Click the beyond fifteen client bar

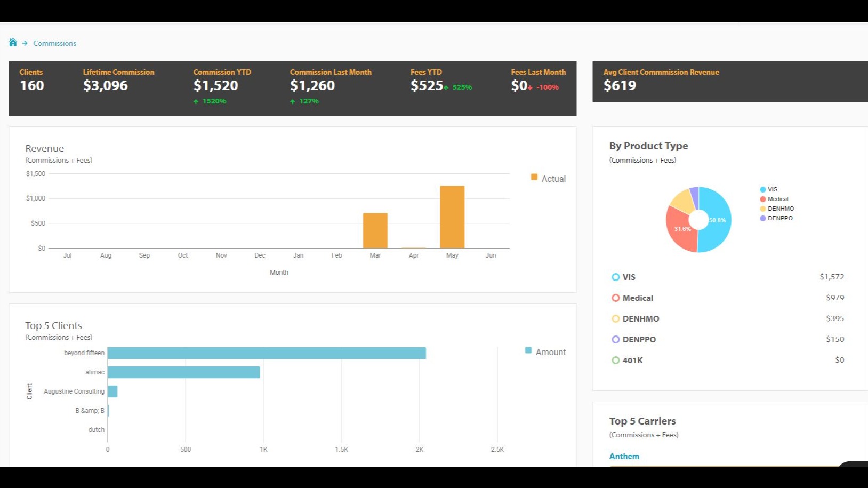click(267, 353)
